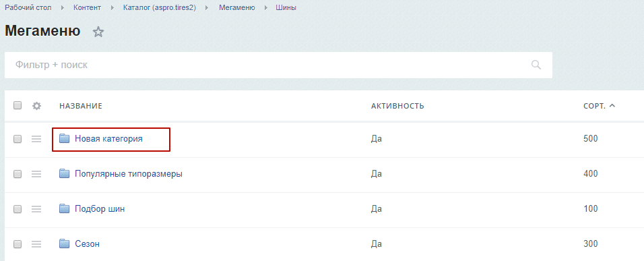Expand breadcrumb arrow after Мегаменю
Image resolution: width=644 pixels, height=261 pixels.
click(x=265, y=8)
